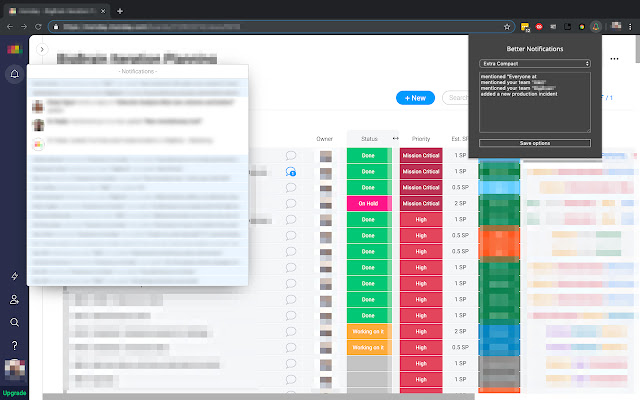Click the Save options button

click(535, 143)
